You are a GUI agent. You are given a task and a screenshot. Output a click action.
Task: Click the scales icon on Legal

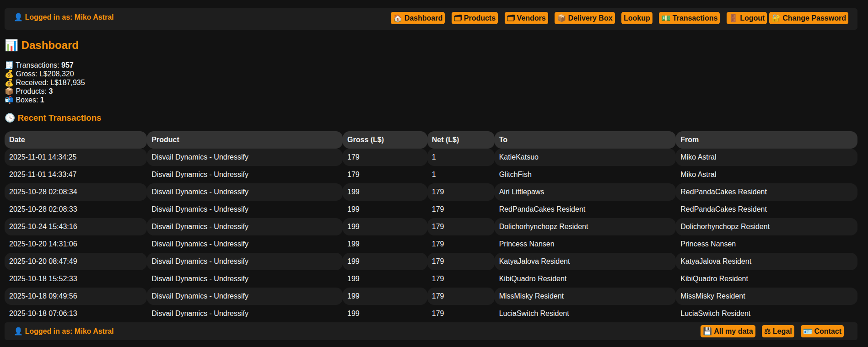pos(767,331)
